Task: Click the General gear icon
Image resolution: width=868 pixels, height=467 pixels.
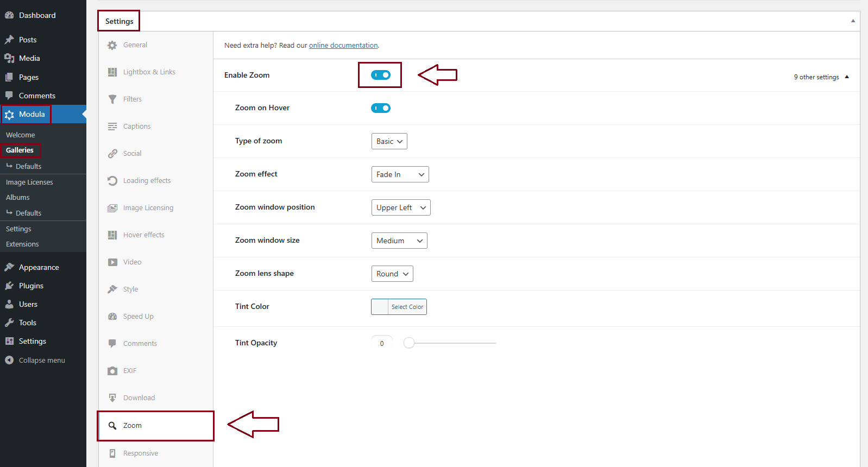Action: [112, 45]
